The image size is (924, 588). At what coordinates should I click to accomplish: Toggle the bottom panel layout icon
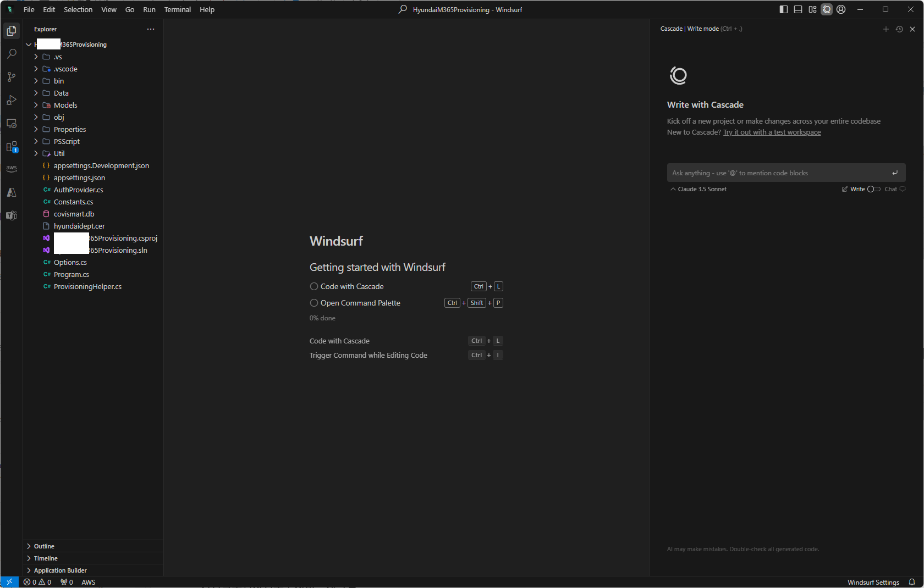coord(798,9)
